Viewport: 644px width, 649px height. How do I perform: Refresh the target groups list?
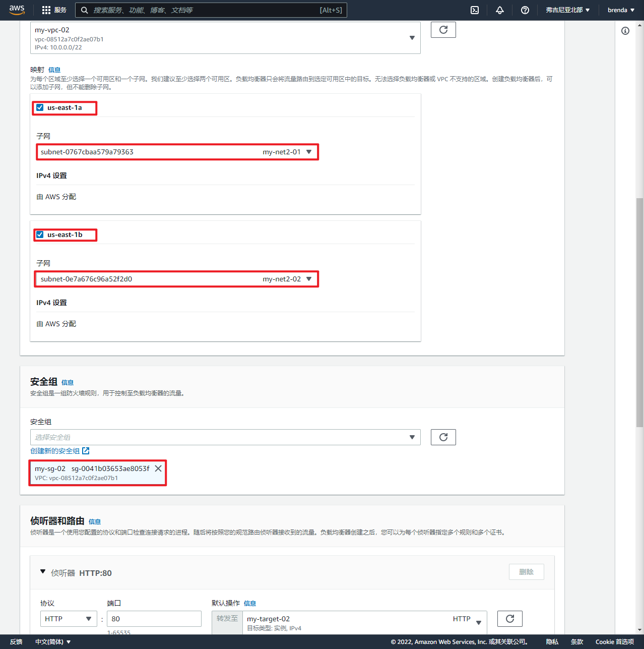tap(510, 619)
